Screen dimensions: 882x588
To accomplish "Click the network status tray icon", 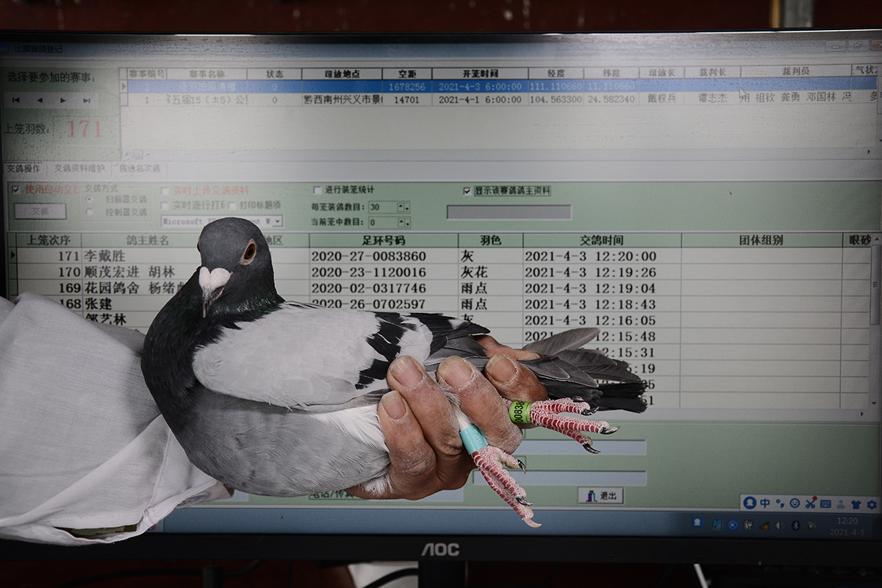I will coord(764,525).
